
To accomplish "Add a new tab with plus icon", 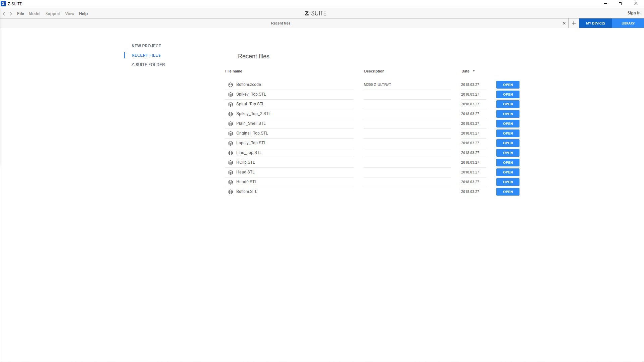I will pos(574,23).
